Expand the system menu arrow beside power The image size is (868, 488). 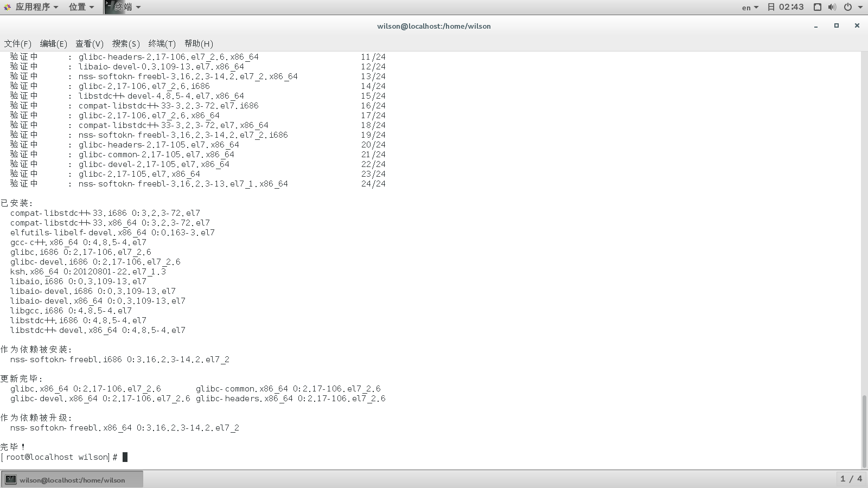coord(860,7)
